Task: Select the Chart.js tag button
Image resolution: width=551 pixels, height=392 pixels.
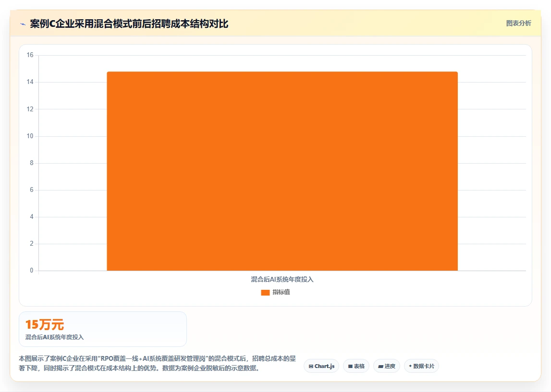Action: tap(321, 366)
